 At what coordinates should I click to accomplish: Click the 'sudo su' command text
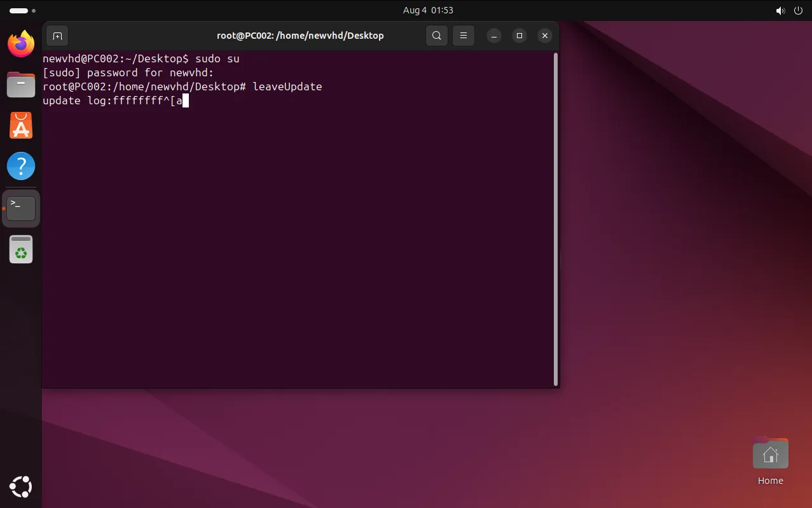click(x=217, y=58)
